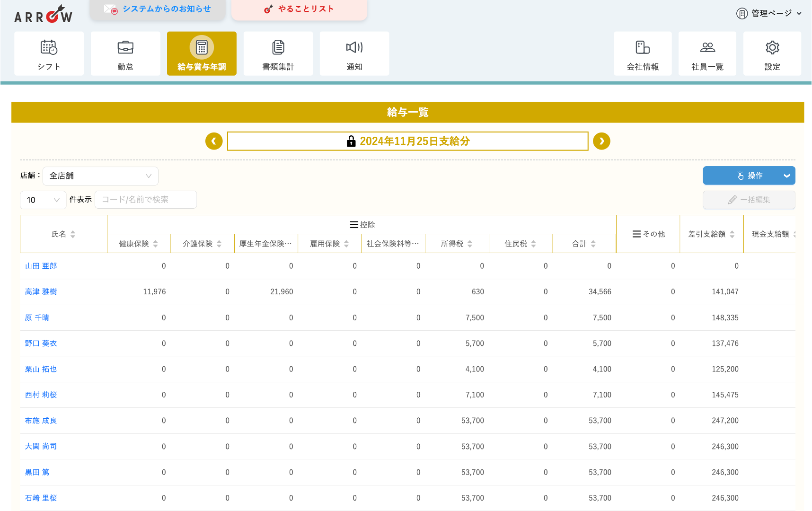Open the 設定 gear icon
This screenshot has width=812, height=511.
coord(772,48)
